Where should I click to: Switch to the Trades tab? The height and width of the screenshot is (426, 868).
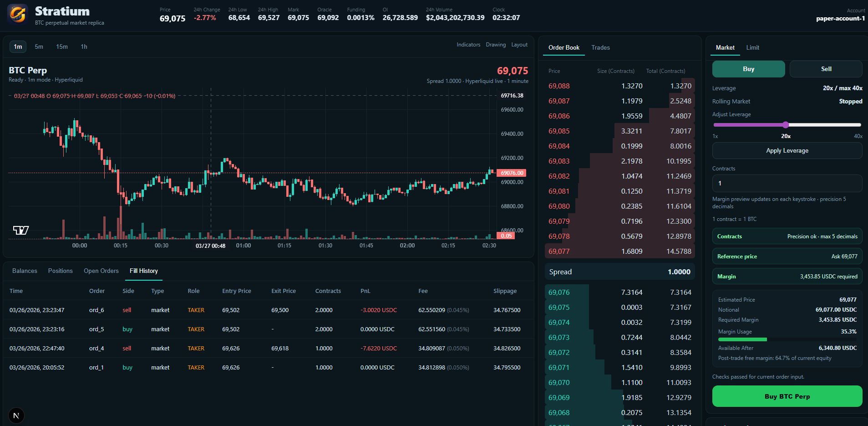coord(600,47)
